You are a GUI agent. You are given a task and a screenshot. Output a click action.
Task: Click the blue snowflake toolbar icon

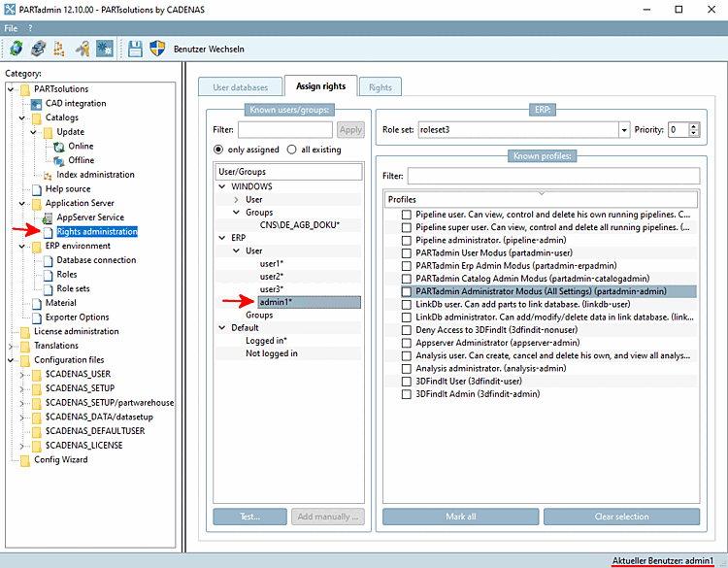[x=105, y=49]
